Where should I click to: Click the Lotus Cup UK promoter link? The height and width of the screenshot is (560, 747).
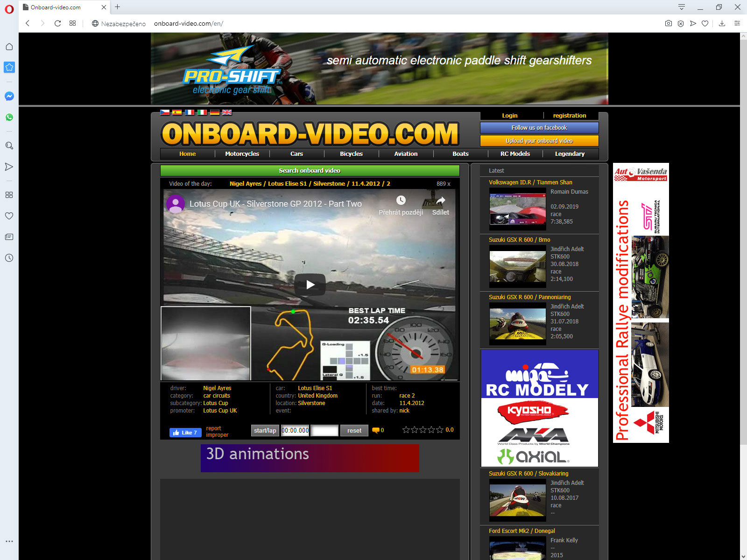[x=220, y=411]
